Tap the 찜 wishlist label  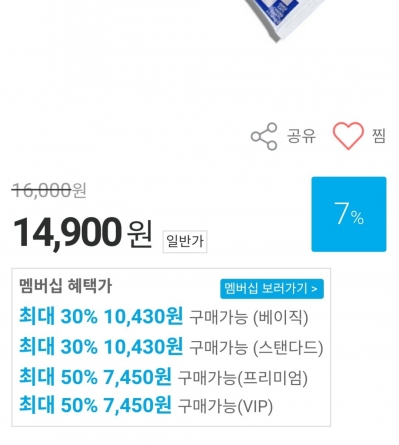[x=379, y=136]
